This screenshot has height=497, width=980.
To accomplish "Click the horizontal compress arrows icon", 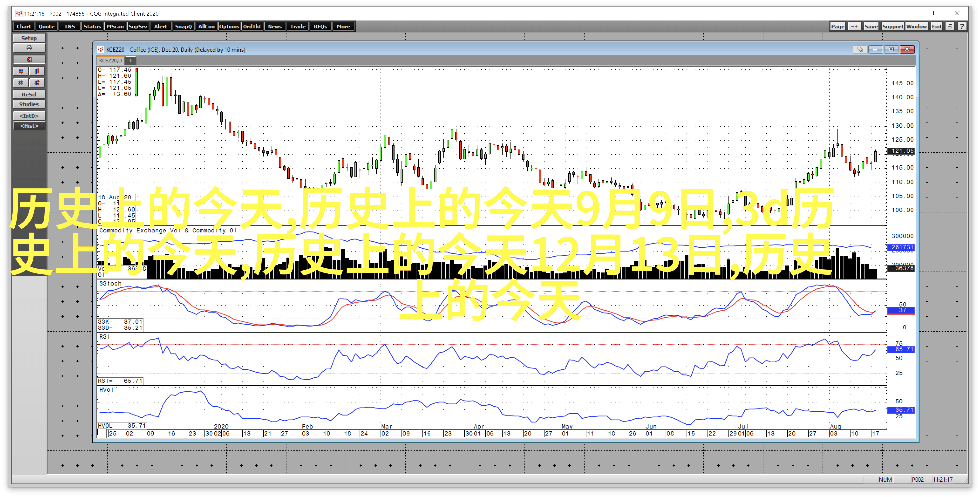I will [x=21, y=83].
